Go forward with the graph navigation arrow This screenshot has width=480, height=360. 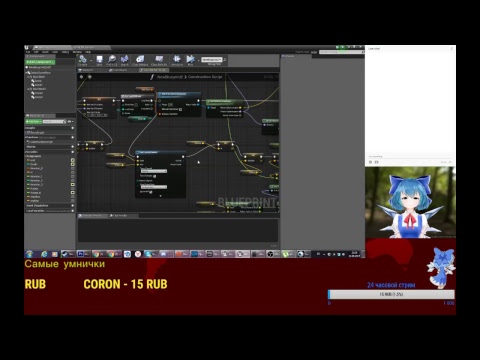[x=89, y=77]
